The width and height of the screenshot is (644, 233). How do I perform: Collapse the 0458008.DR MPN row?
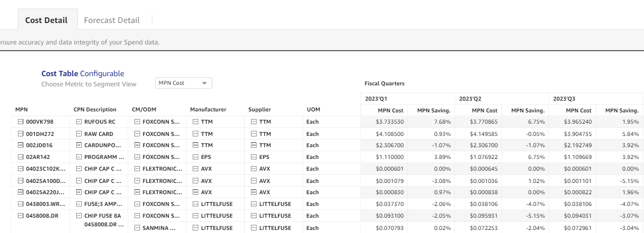click(x=20, y=215)
